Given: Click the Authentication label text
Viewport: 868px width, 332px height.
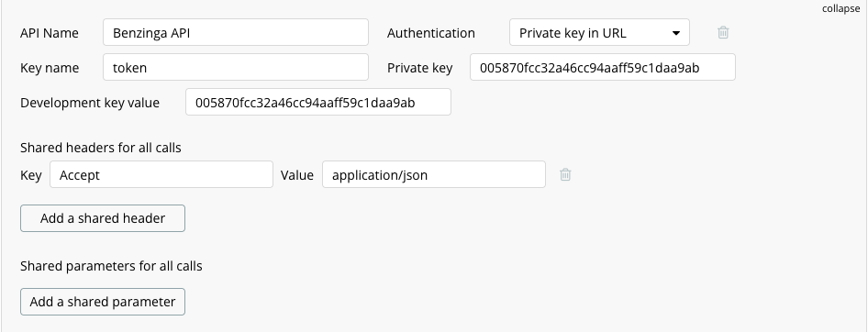Looking at the screenshot, I should 430,33.
